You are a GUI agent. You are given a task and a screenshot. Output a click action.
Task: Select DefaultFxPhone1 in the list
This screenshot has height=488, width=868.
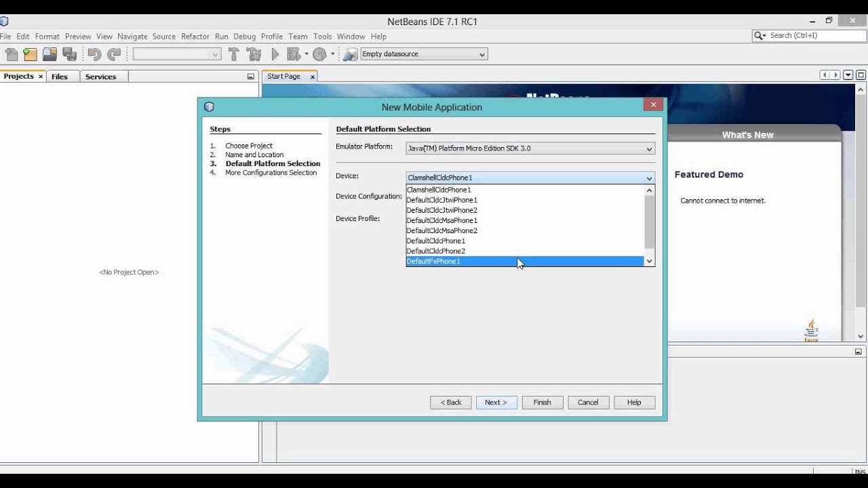click(525, 261)
